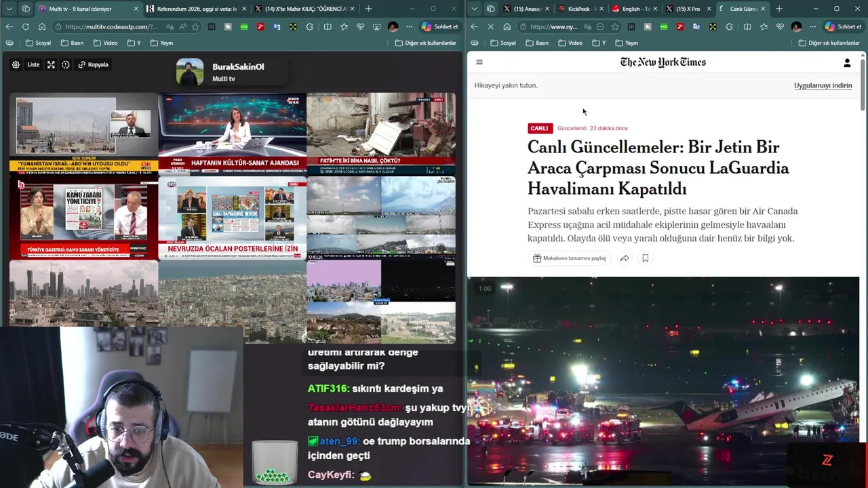Stop loading the NYT page

tap(490, 26)
